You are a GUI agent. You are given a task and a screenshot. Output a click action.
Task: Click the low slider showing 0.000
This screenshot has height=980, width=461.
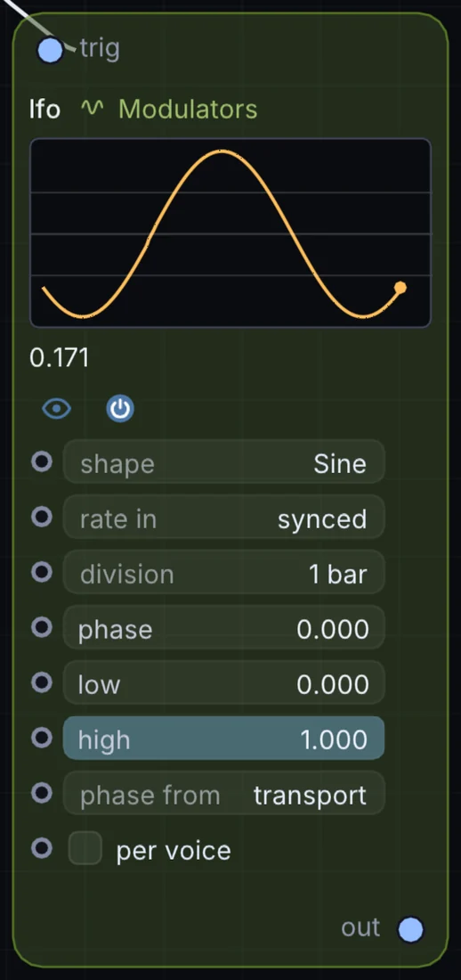(x=223, y=682)
